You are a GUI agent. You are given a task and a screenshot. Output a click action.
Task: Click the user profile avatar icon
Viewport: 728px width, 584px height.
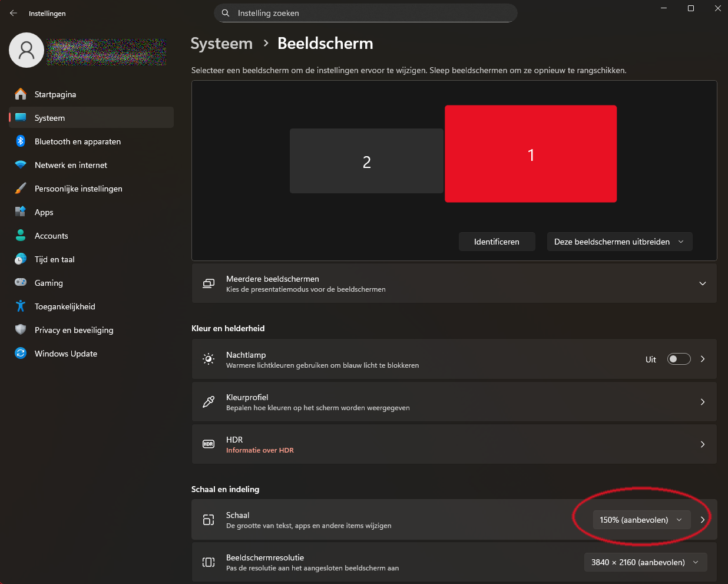click(x=27, y=50)
